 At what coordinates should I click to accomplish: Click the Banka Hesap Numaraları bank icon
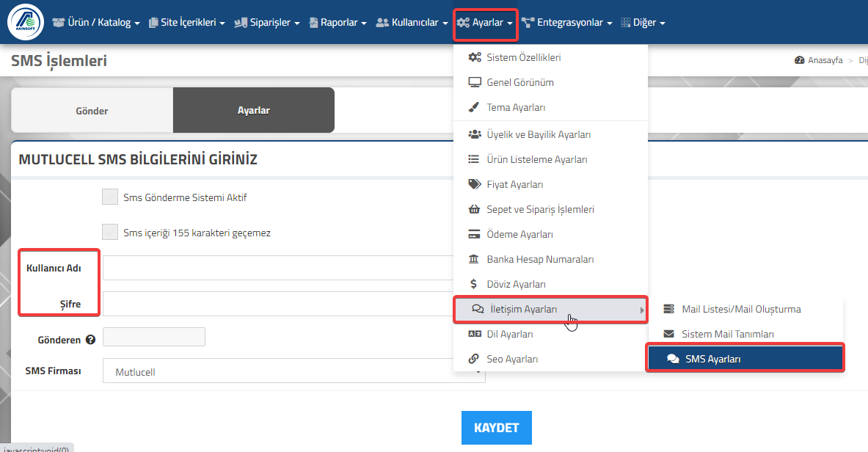coord(474,259)
